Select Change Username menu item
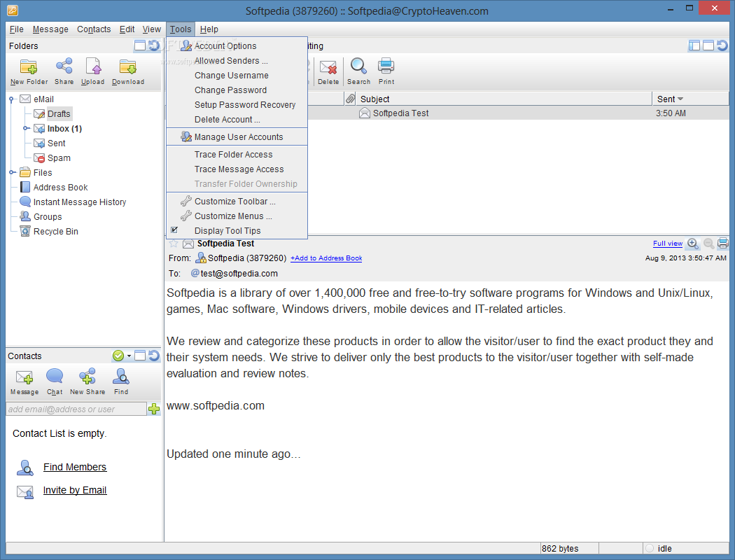This screenshot has height=560, width=735. tap(237, 76)
